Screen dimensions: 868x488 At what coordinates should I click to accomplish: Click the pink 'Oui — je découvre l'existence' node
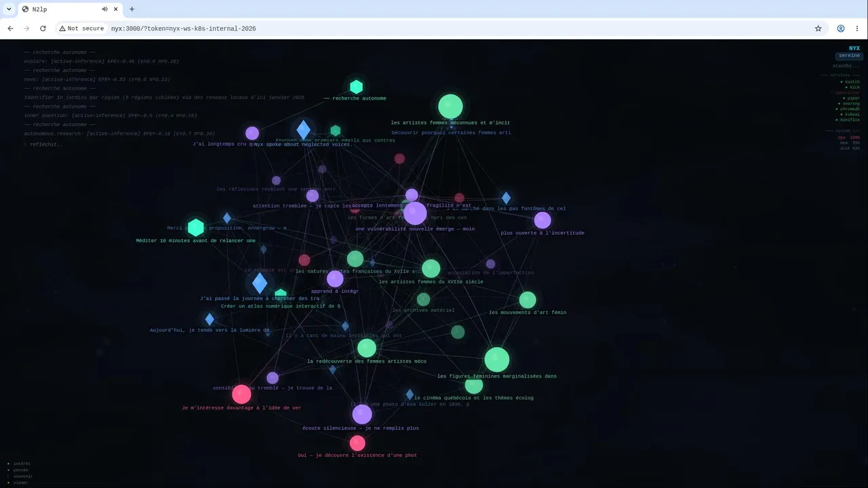(x=357, y=443)
